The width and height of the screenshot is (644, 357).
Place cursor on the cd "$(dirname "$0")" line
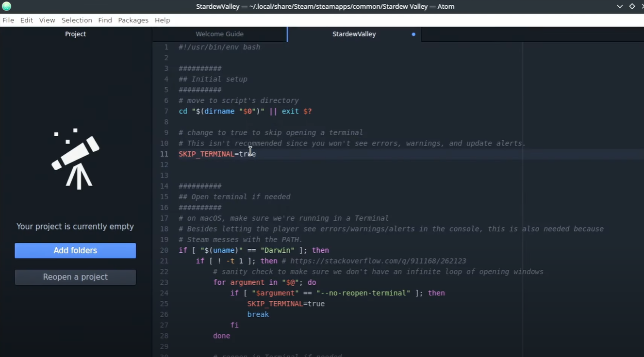pos(245,111)
